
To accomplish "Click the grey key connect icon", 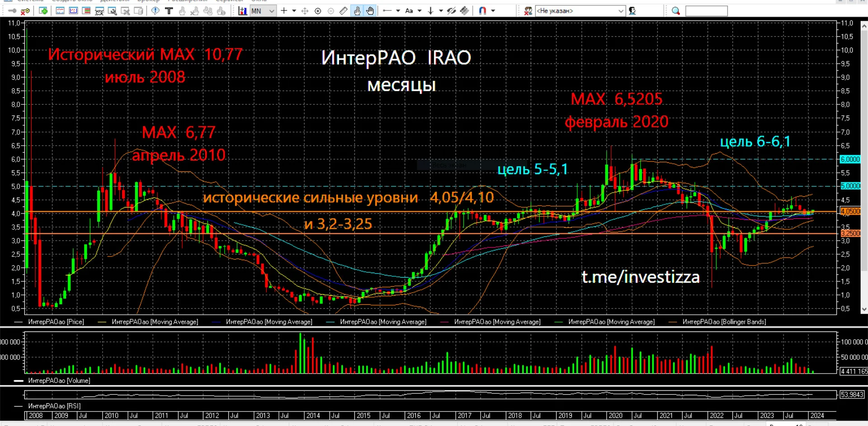I will (12, 11).
